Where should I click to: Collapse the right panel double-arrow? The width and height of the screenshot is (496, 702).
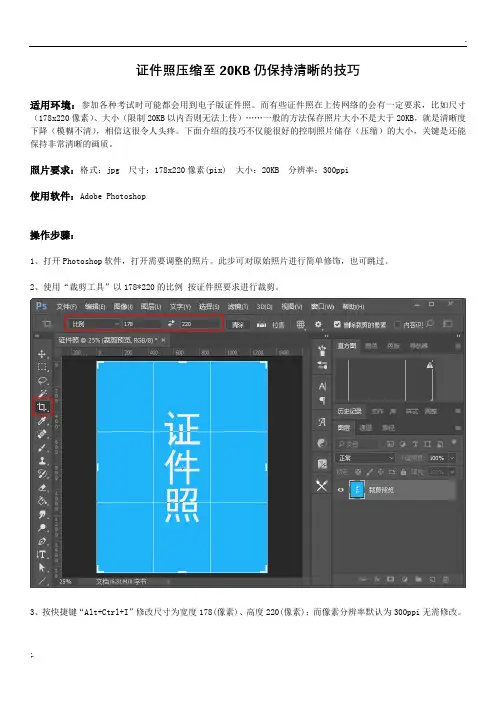(458, 336)
